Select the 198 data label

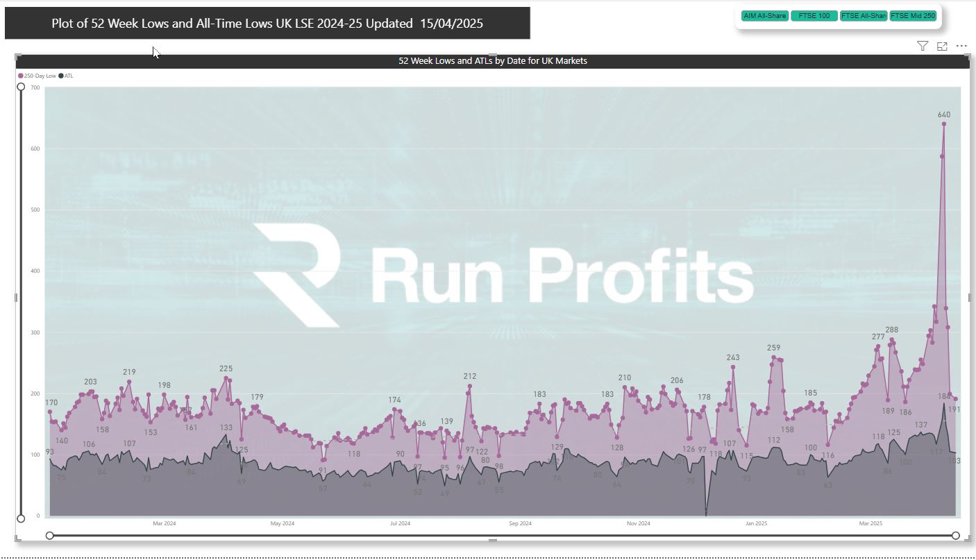[164, 385]
